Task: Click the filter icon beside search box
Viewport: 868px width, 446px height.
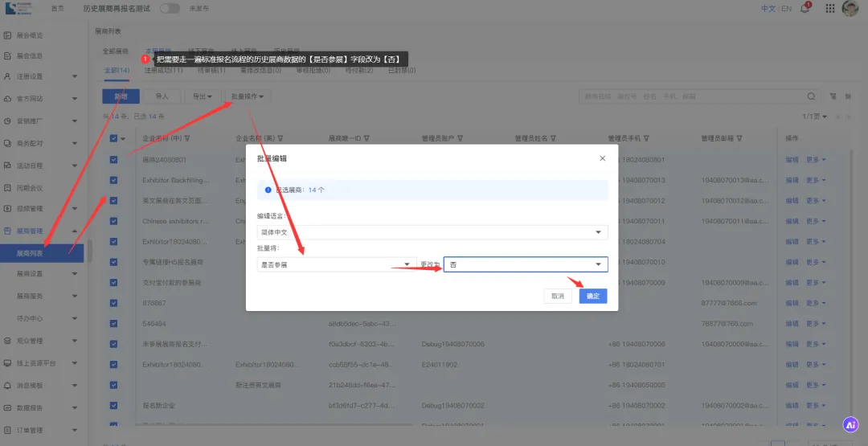Action: click(833, 96)
